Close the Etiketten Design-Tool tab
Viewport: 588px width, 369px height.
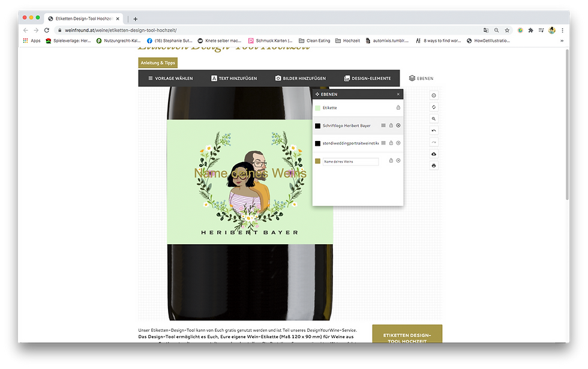[118, 19]
